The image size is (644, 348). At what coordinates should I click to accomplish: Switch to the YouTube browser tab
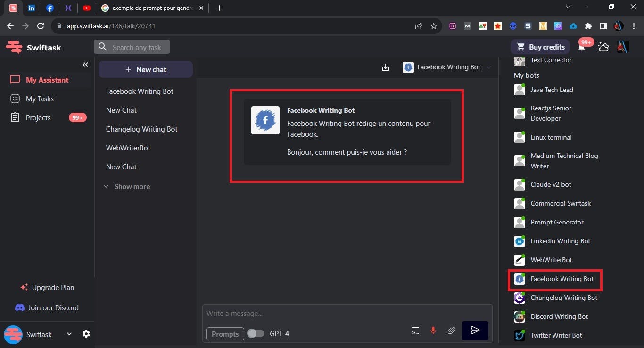[x=86, y=8]
